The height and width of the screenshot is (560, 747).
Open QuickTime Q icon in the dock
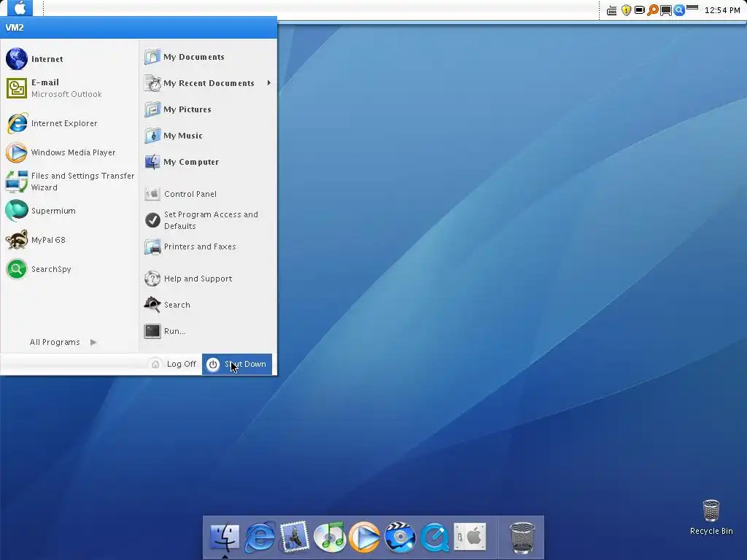(x=435, y=537)
